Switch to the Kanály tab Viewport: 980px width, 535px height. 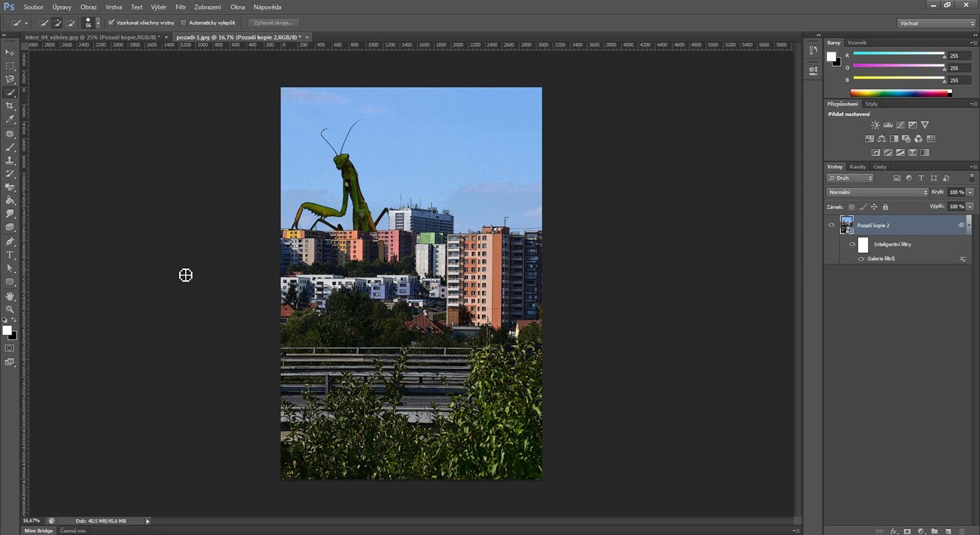click(857, 167)
